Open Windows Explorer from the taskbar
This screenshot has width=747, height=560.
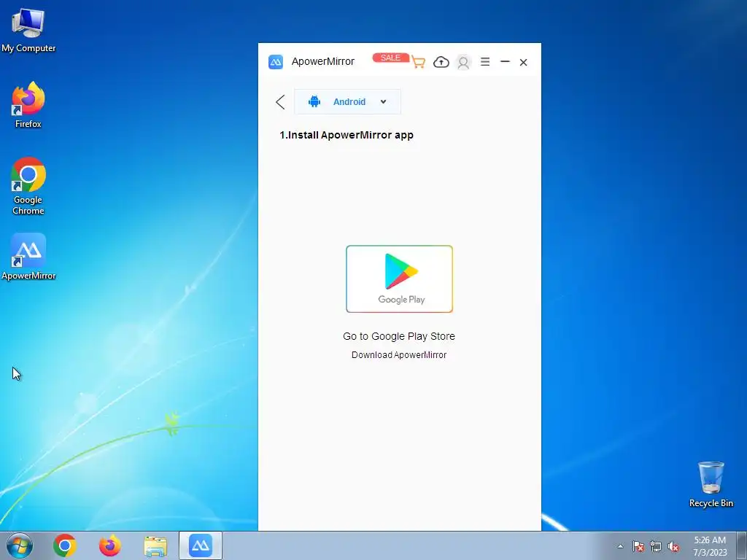[x=155, y=546]
